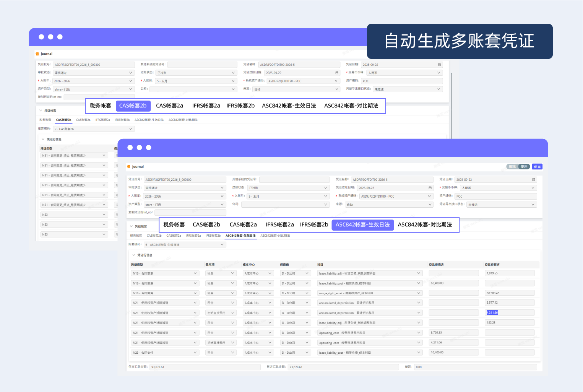Open 科目 dropdown showing operating_cost in 8,759.35 row
This screenshot has width=583, height=392.
coord(370,333)
